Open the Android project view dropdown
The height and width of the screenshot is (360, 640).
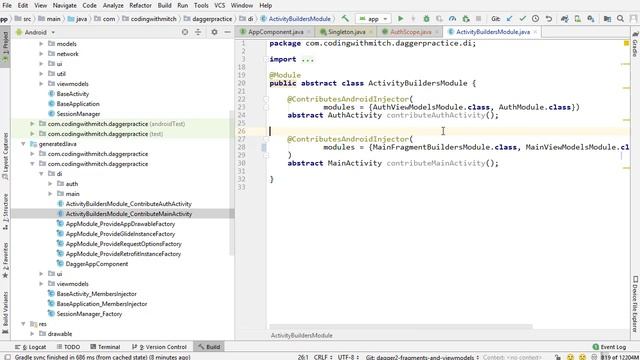(35, 32)
